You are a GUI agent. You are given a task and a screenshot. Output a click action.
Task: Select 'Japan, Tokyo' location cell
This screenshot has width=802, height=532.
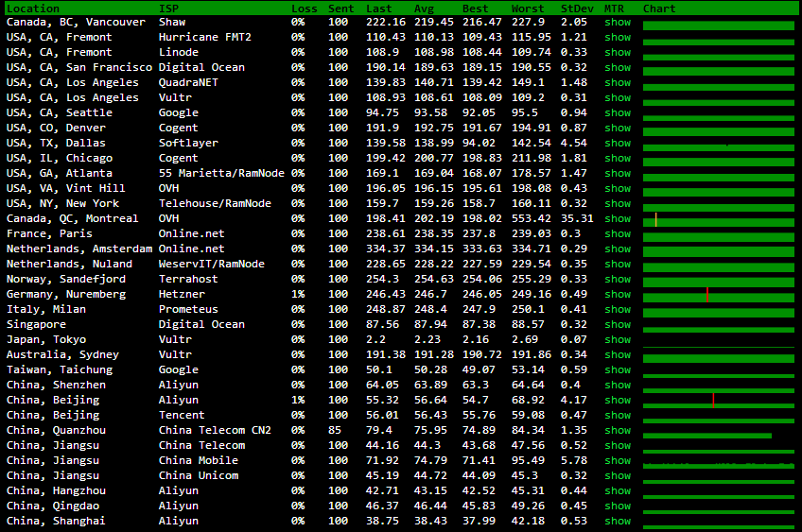46,340
